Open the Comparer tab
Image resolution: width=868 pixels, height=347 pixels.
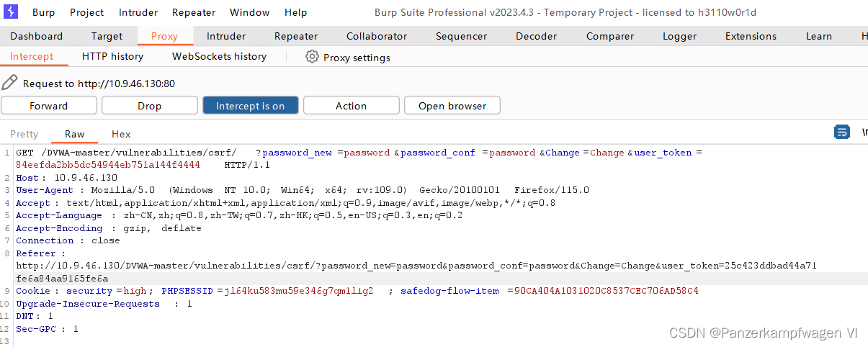610,36
